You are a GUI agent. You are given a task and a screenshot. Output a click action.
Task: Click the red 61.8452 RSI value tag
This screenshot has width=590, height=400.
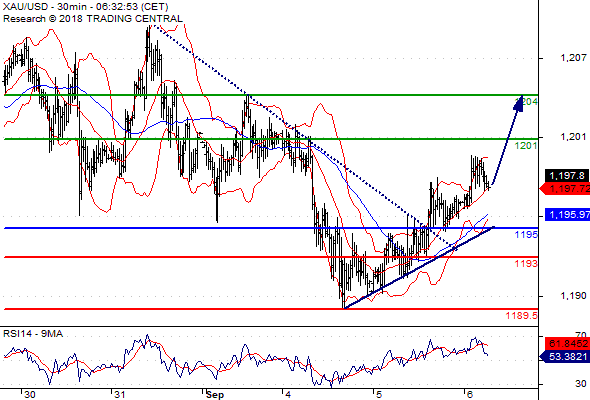(x=567, y=343)
